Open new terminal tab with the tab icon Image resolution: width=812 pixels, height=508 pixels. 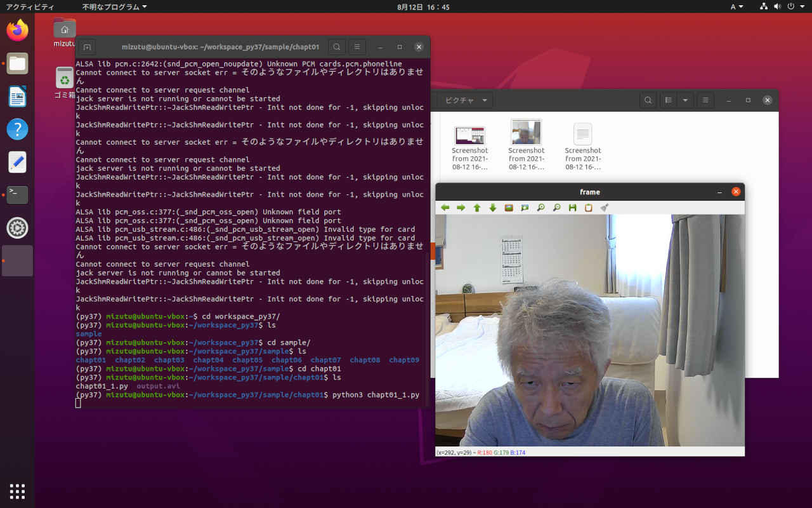click(88, 47)
